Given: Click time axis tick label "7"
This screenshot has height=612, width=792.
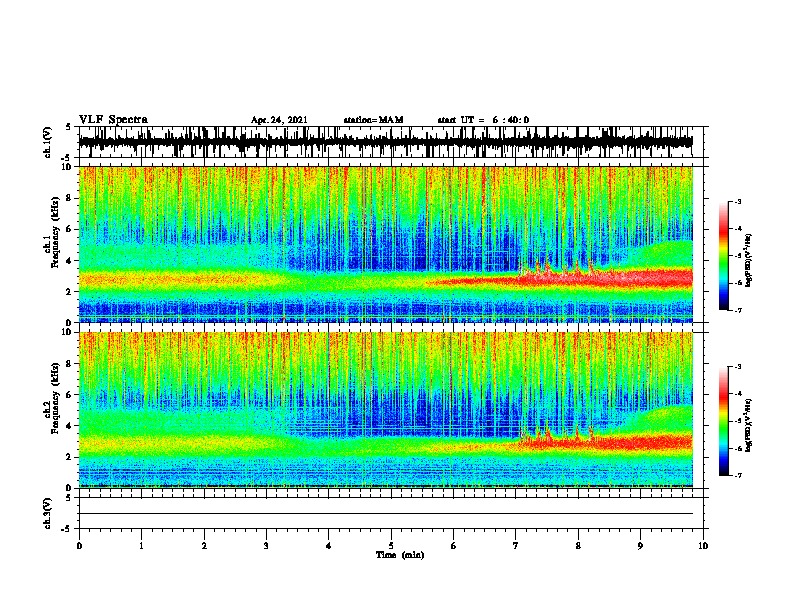Looking at the screenshot, I should click(x=516, y=545).
